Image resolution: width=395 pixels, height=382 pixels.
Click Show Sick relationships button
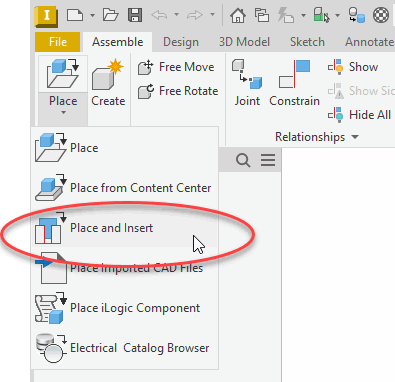click(361, 91)
